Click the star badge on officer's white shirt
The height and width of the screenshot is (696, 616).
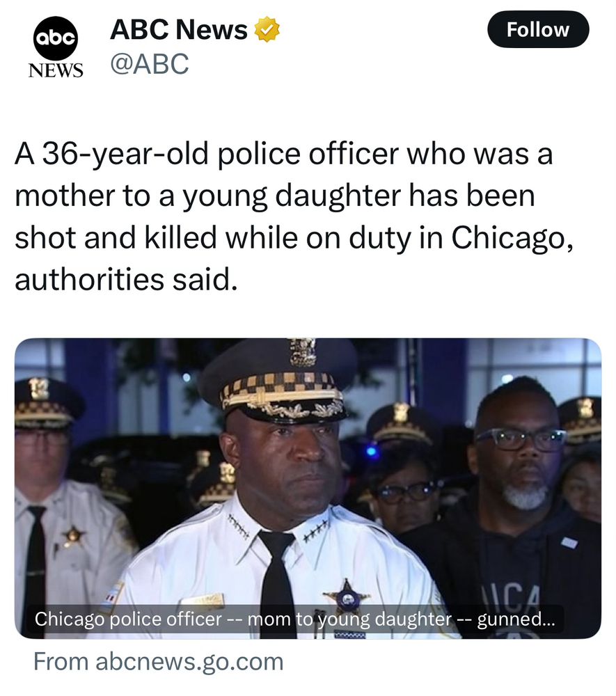pyautogui.click(x=347, y=595)
